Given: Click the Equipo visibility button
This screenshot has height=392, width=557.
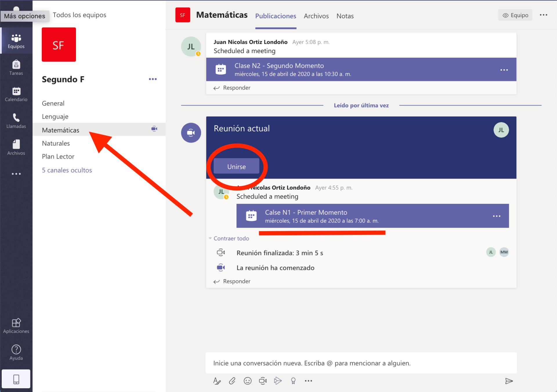Looking at the screenshot, I should pyautogui.click(x=515, y=15).
